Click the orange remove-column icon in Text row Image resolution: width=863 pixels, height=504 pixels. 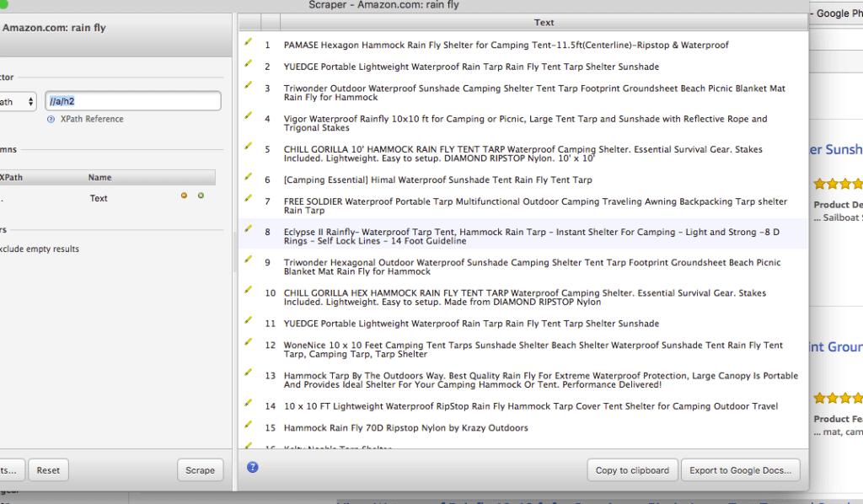coord(184,196)
